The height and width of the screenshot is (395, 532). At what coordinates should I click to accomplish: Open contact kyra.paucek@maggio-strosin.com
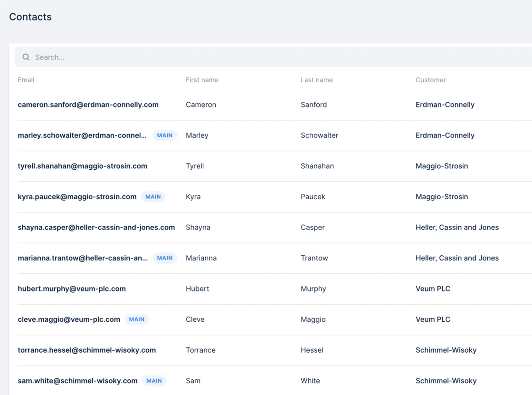pyautogui.click(x=77, y=197)
